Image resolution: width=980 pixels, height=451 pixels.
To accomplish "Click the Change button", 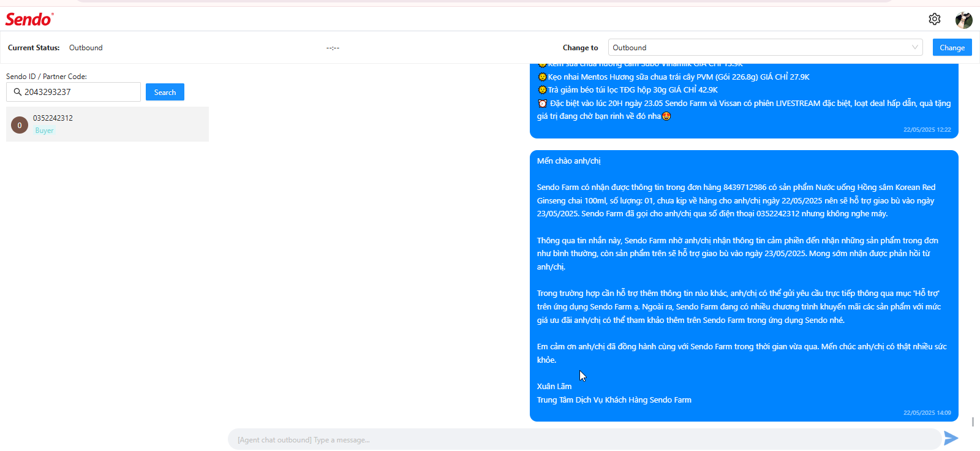I will [952, 47].
